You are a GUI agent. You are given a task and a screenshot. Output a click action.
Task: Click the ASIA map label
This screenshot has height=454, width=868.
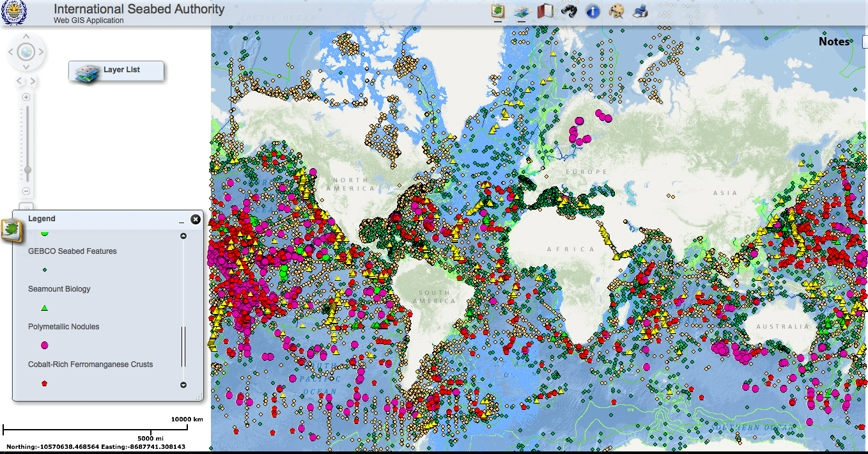(725, 193)
